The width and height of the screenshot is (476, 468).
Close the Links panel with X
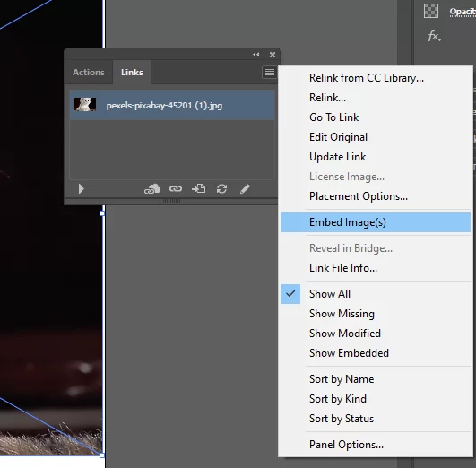273,55
